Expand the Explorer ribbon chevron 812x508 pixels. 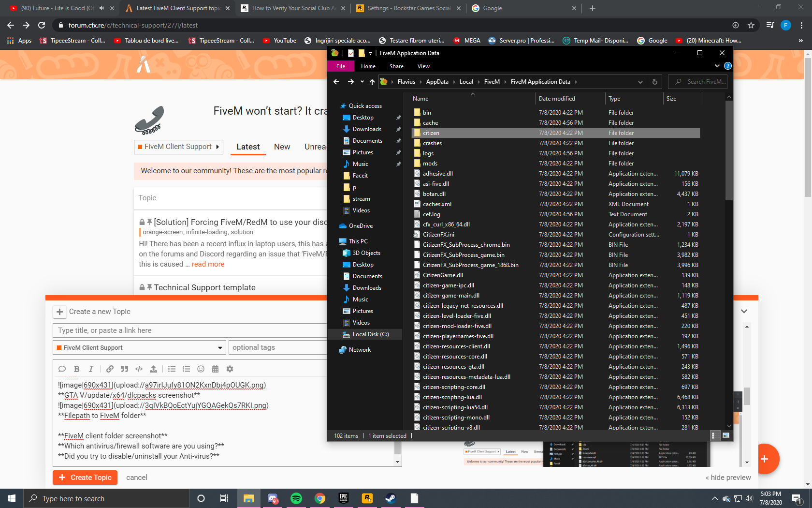pos(717,66)
